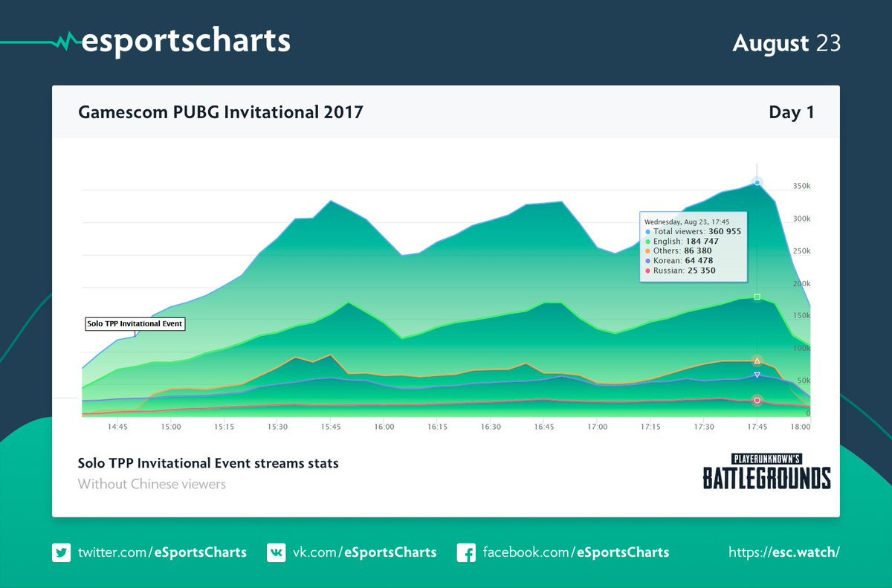Click the 17:00 x-axis label
Image resolution: width=892 pixels, height=588 pixels.
(597, 427)
